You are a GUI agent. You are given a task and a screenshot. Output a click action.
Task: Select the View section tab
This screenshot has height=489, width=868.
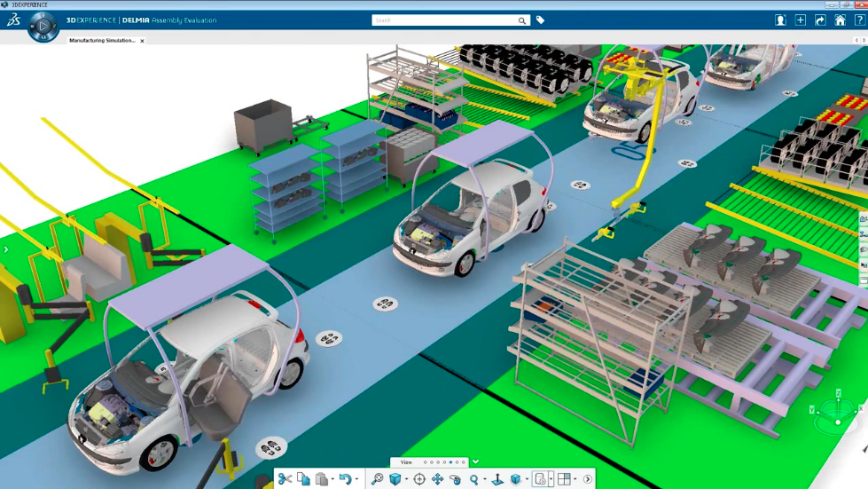pyautogui.click(x=406, y=462)
